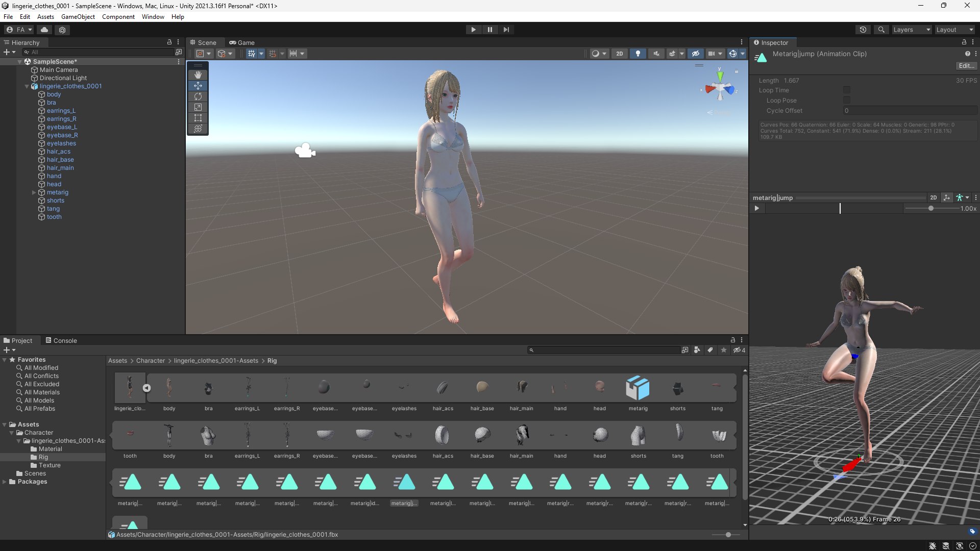The height and width of the screenshot is (551, 980).
Task: Open the Layout dropdown
Action: click(x=954, y=30)
